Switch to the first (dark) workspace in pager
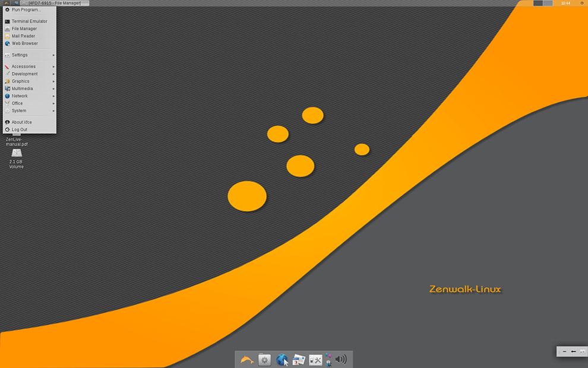The height and width of the screenshot is (368, 588). pos(538,3)
